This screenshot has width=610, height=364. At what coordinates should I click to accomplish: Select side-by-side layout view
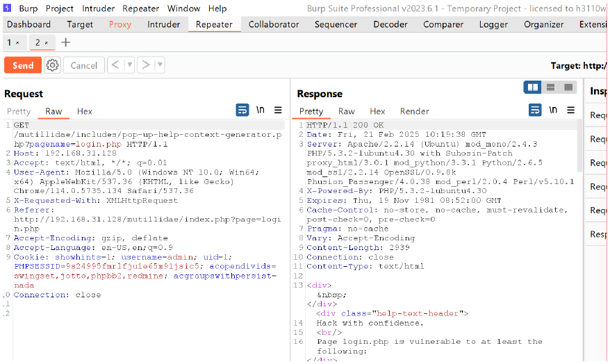click(533, 87)
